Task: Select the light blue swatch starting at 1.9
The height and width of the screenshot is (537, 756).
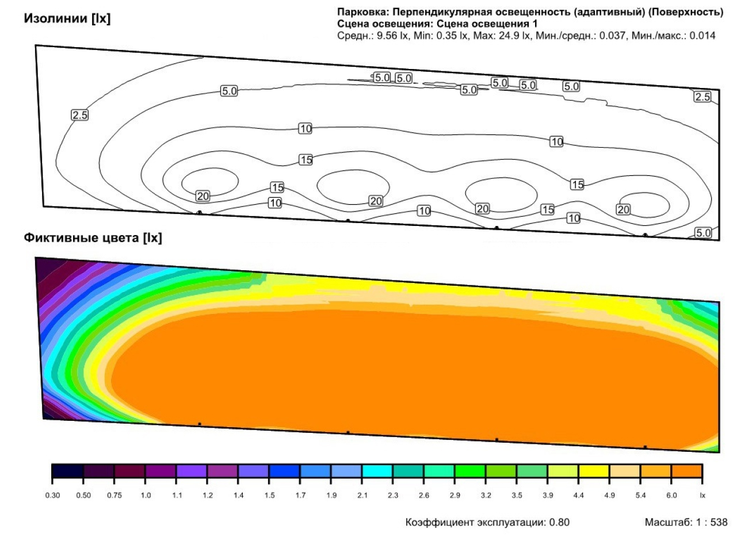Action: (346, 471)
